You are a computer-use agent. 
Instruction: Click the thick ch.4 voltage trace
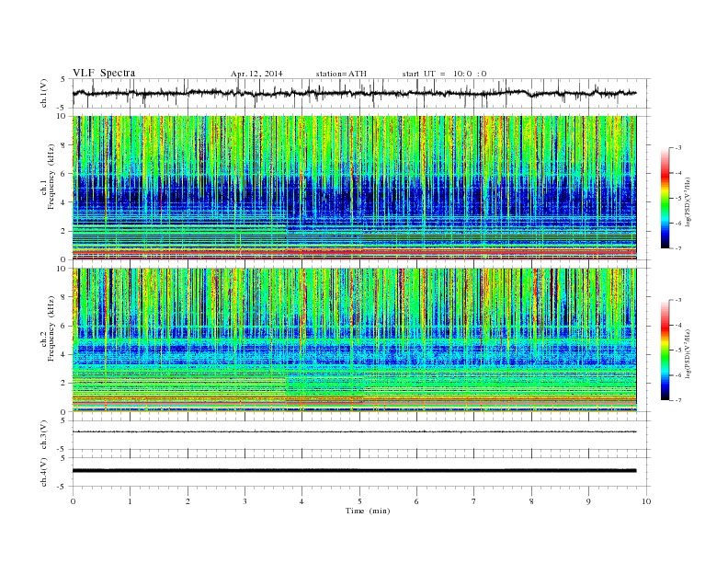(354, 471)
